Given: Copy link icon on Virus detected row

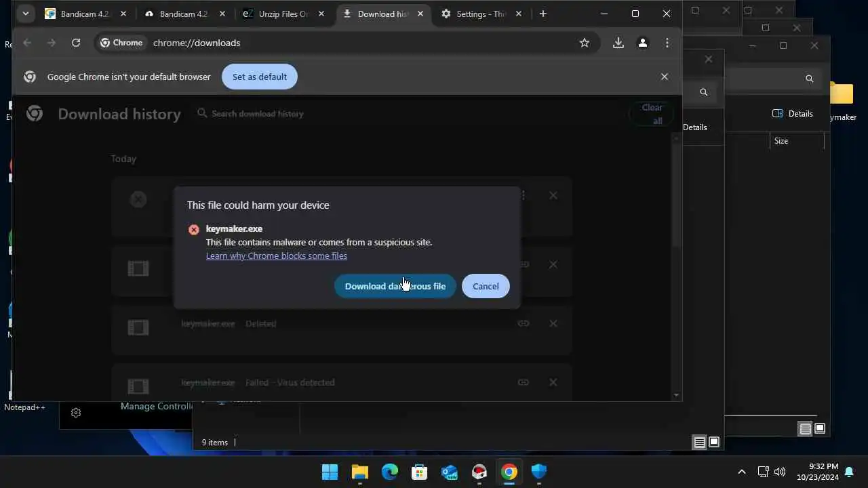Looking at the screenshot, I should (524, 382).
